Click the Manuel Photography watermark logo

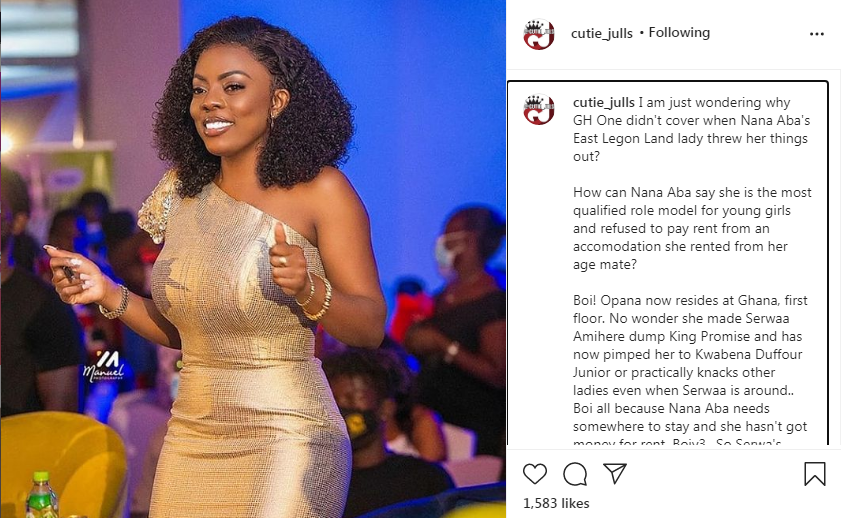tap(104, 367)
